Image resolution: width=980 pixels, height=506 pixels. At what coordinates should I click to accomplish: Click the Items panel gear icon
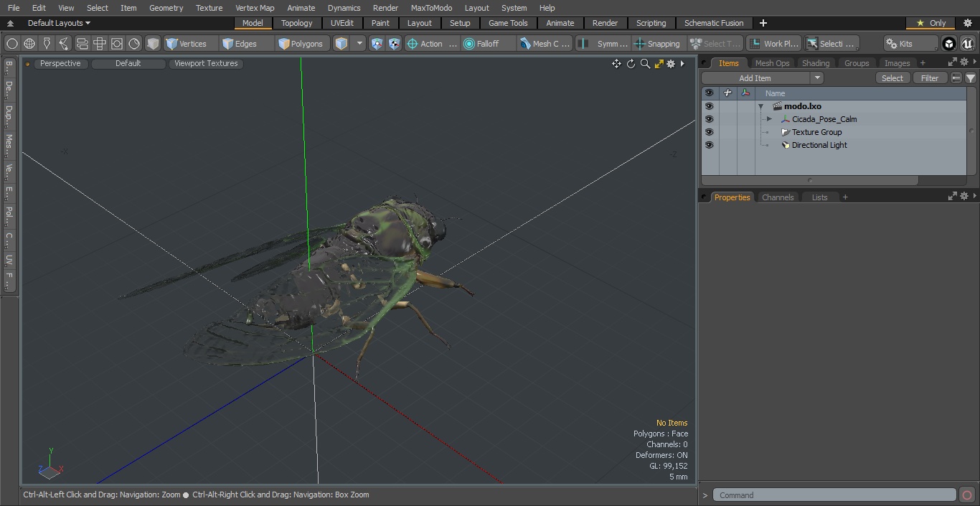964,62
